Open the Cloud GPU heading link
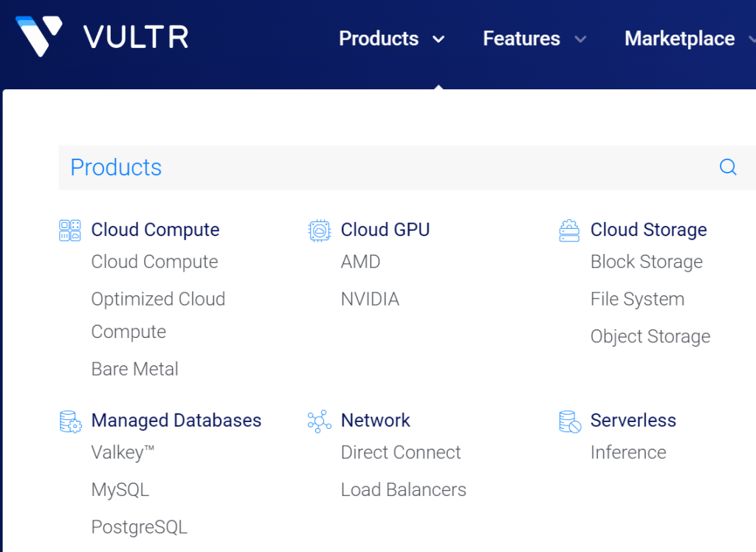Viewport: 756px width, 552px height. pyautogui.click(x=385, y=230)
